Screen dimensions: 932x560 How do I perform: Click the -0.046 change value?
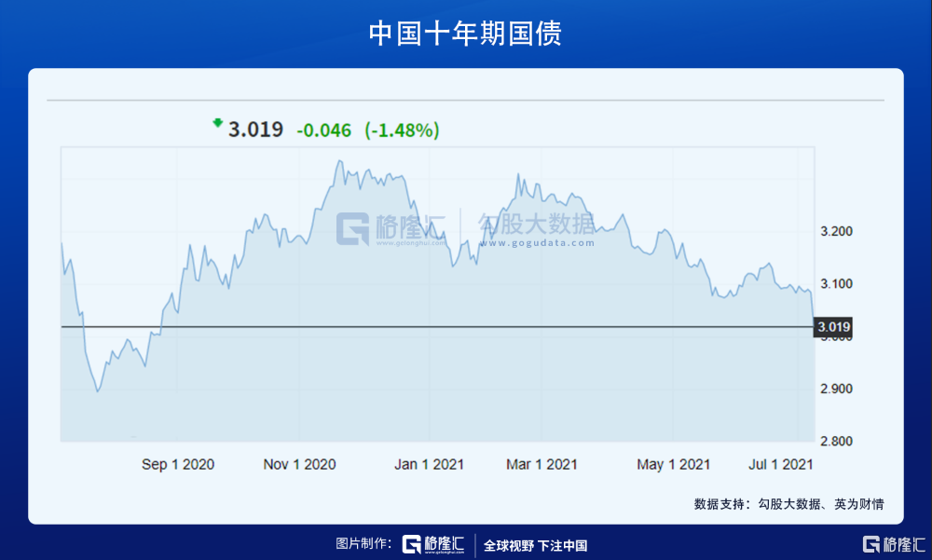pos(323,131)
